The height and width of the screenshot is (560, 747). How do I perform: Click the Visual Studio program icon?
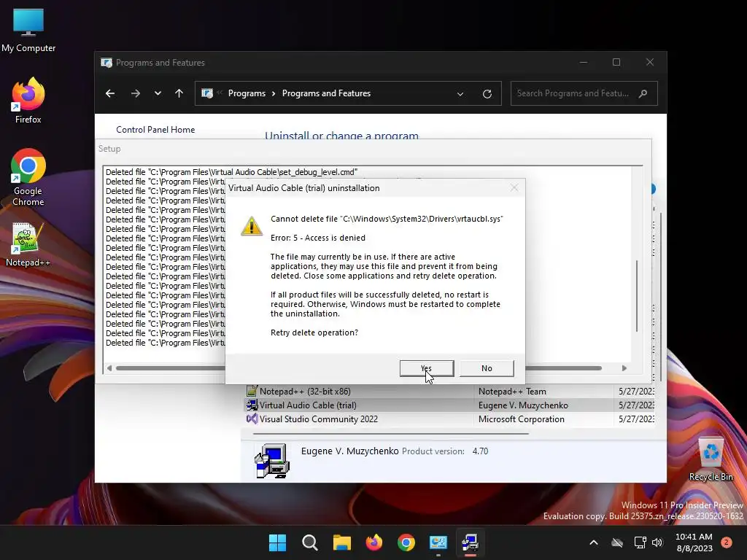252,419
